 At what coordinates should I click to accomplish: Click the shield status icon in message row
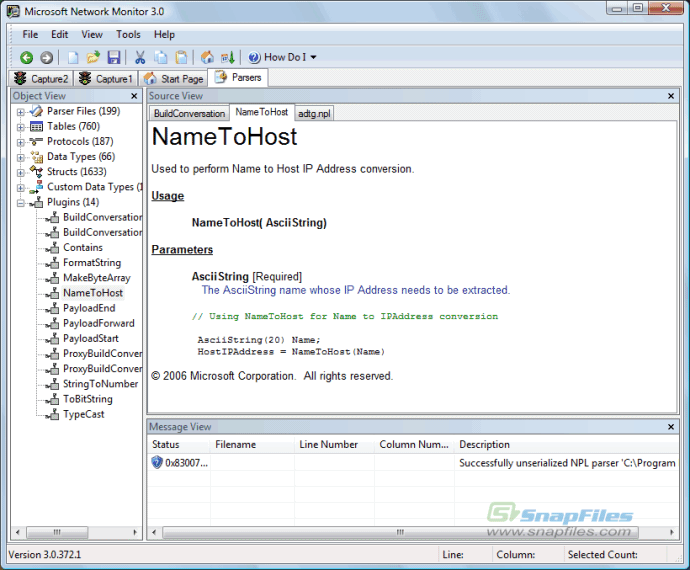[157, 463]
